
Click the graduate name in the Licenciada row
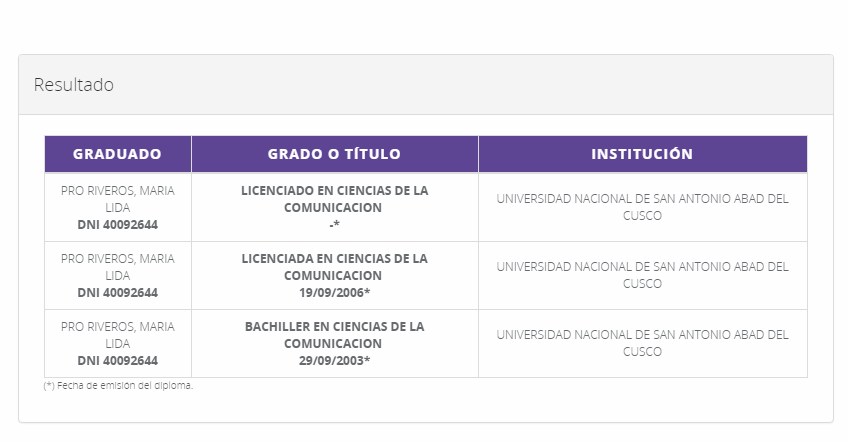coord(117,266)
